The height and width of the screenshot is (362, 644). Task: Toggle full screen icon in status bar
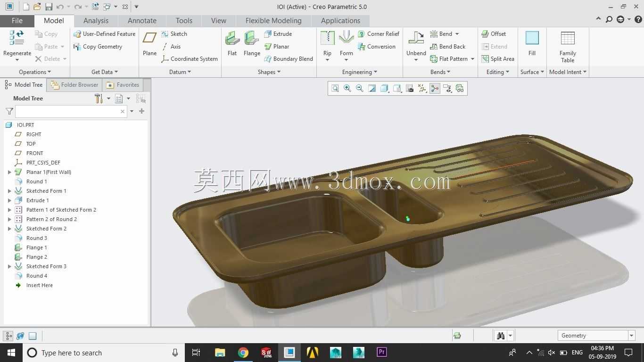tap(33, 336)
